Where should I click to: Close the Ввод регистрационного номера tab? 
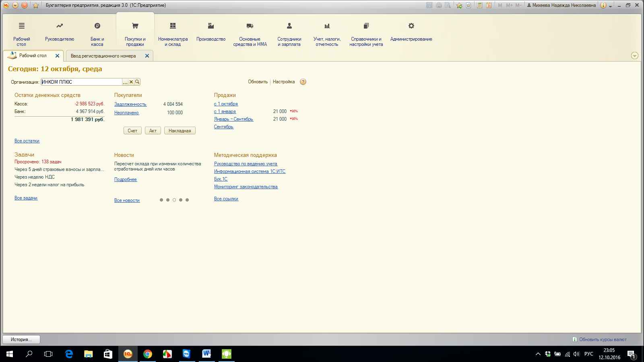[147, 56]
